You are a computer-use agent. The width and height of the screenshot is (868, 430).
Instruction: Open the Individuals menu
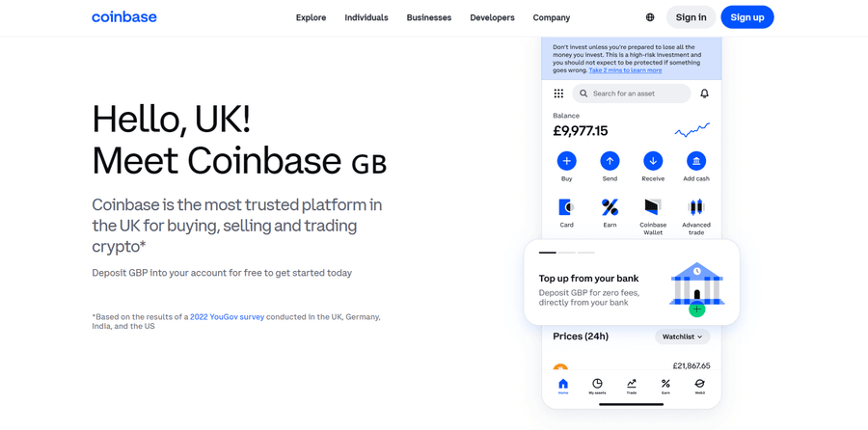point(366,17)
